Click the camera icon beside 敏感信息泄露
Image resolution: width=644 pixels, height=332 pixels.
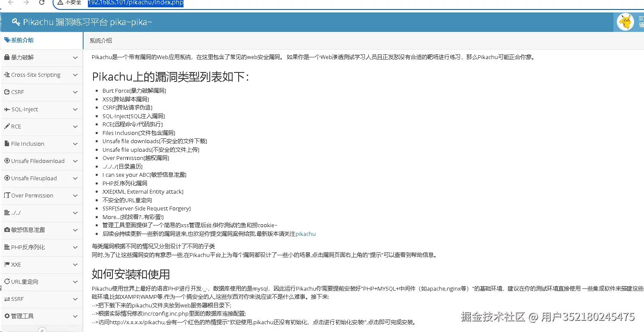pos(7,230)
